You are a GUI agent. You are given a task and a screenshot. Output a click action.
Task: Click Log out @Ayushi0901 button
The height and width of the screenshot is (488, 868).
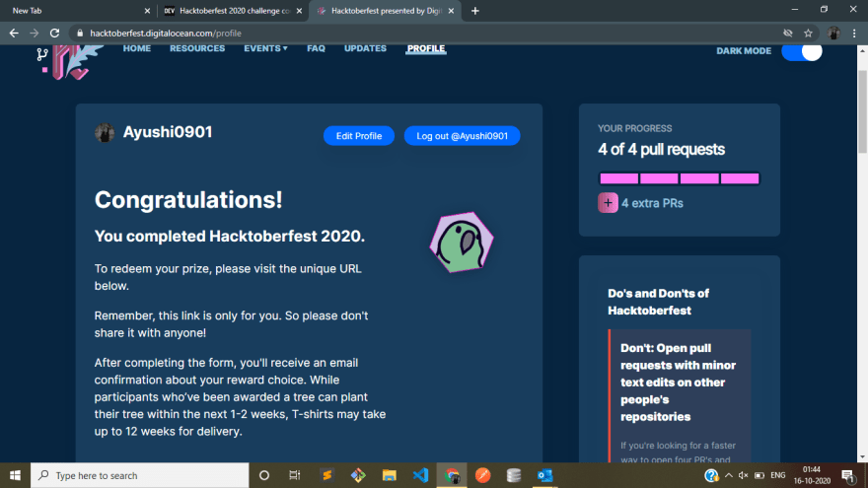463,136
